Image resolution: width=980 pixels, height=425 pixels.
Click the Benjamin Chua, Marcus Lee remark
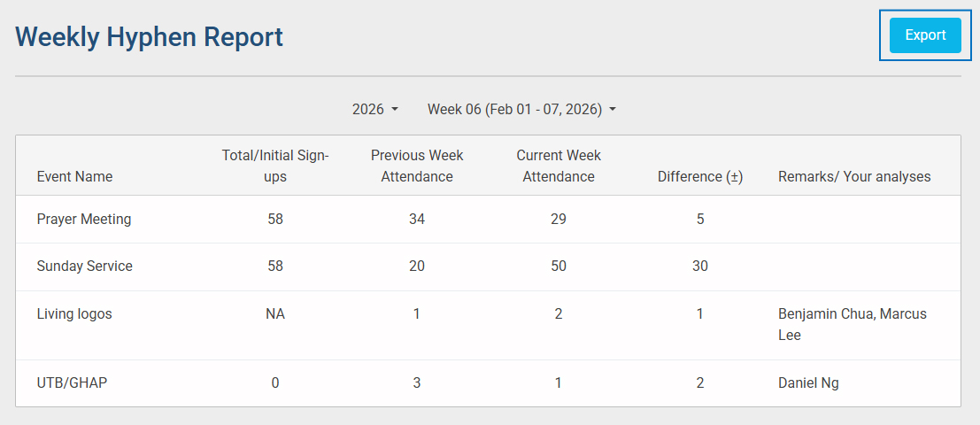click(853, 325)
